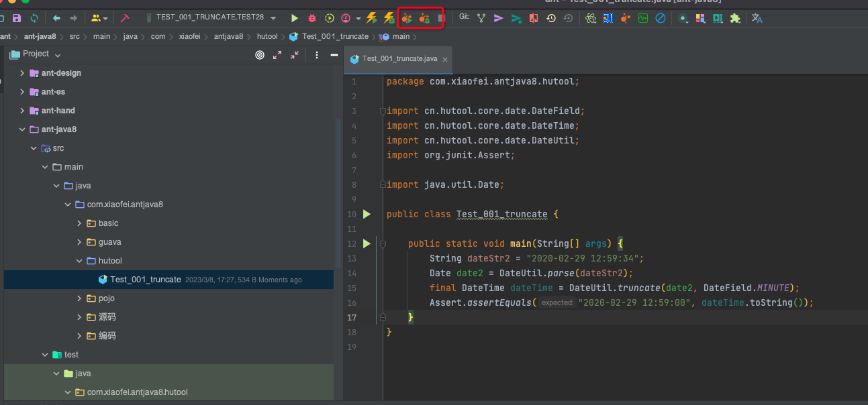
Task: Click the green puzzle piece plugin icon
Action: [735, 18]
